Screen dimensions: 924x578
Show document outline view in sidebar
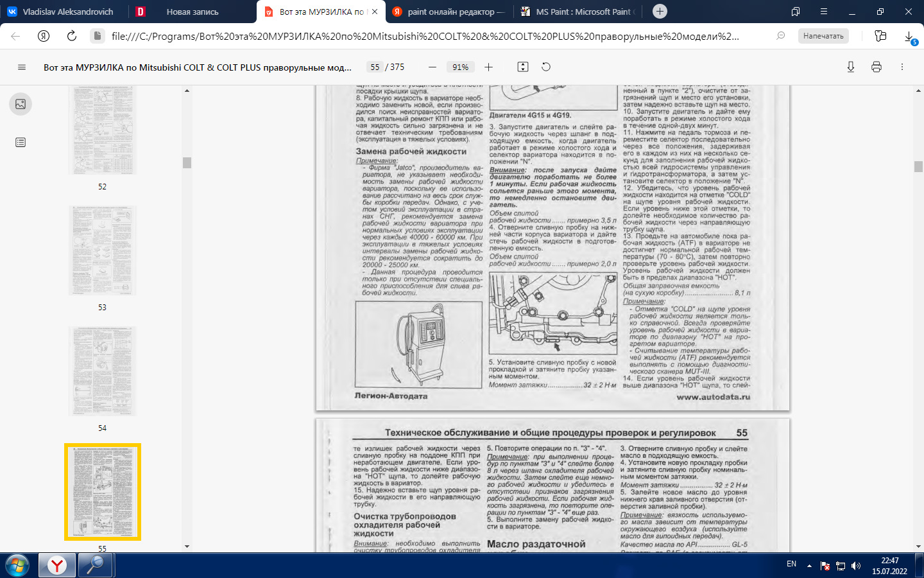pos(21,143)
